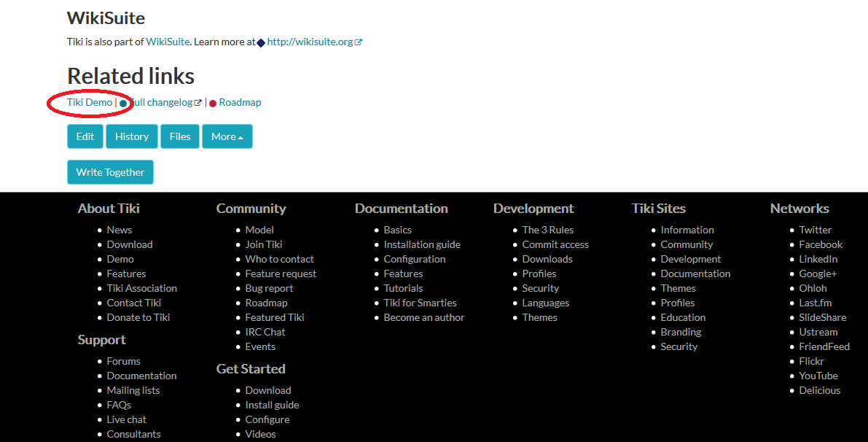The height and width of the screenshot is (442, 868).
Task: Open The 3 Rules link
Action: click(547, 230)
